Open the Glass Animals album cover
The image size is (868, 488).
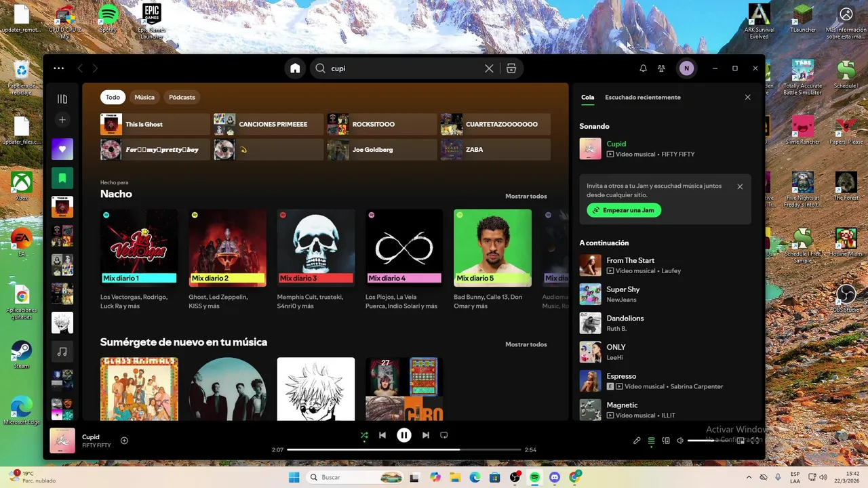[x=139, y=389]
